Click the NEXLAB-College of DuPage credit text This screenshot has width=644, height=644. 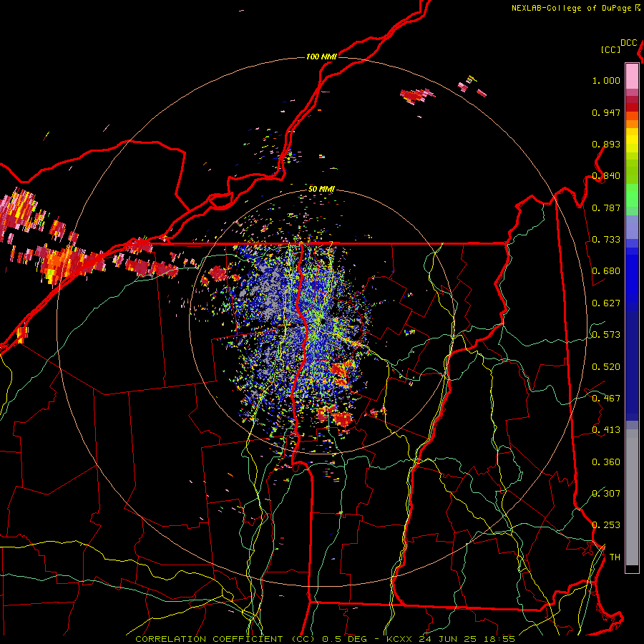tap(575, 8)
